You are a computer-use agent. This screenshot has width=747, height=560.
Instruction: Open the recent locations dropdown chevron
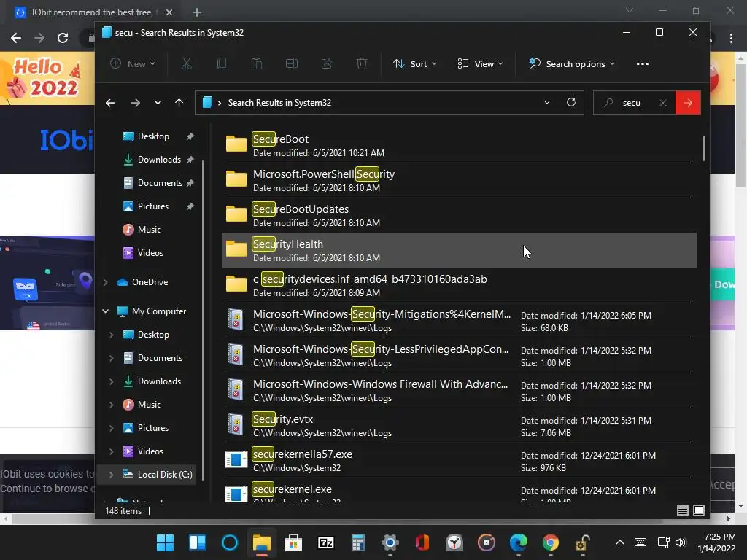click(158, 103)
